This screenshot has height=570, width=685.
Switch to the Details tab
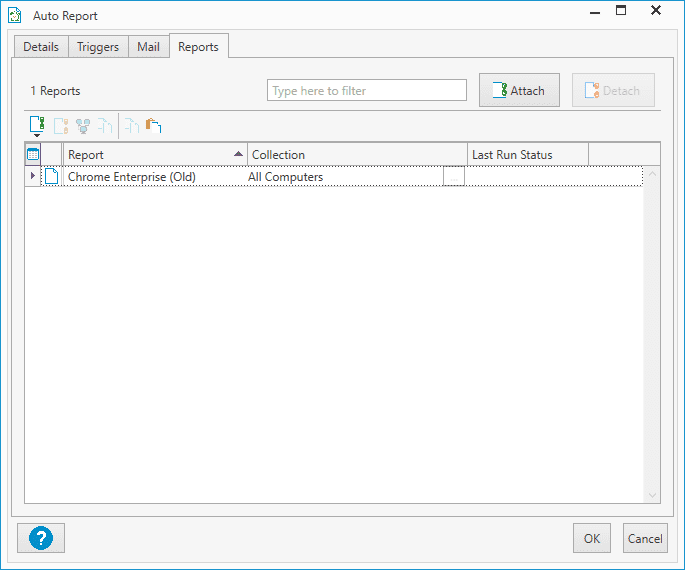pyautogui.click(x=41, y=47)
